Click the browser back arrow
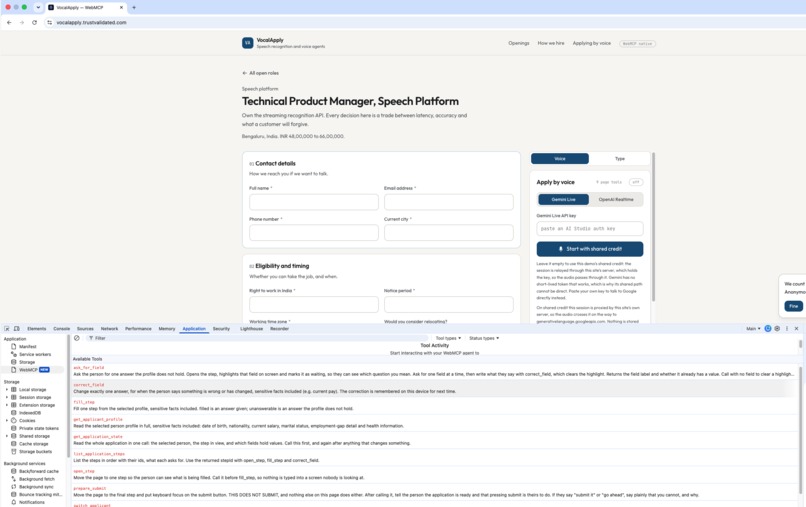 coord(9,23)
